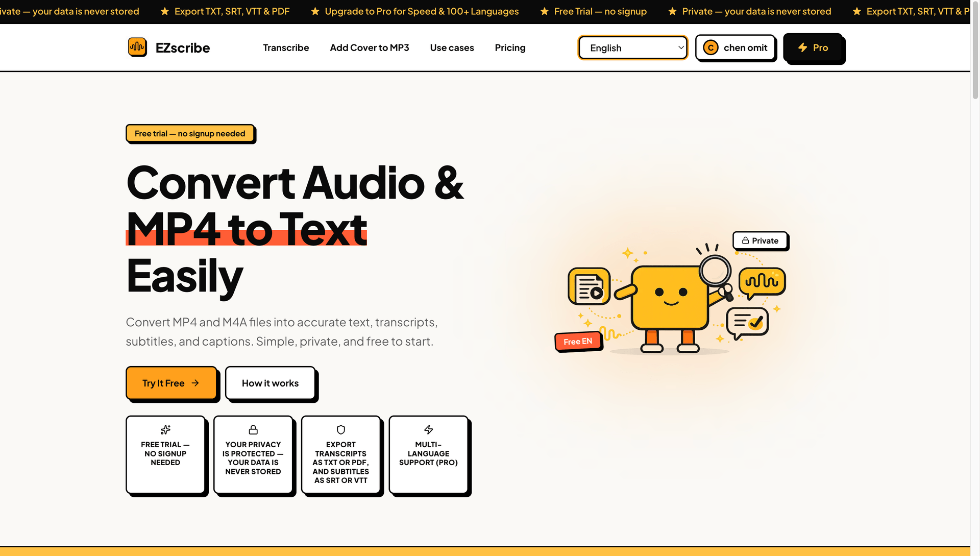Click the 'Convert MP4 and M4A files' description
Viewport: 980px width, 556px height.
pos(282,332)
